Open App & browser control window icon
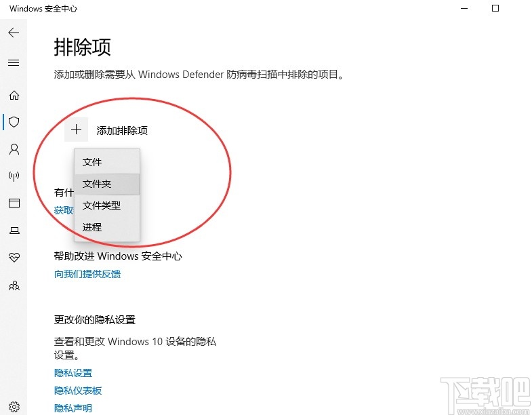This screenshot has width=532, height=415. coord(14,203)
